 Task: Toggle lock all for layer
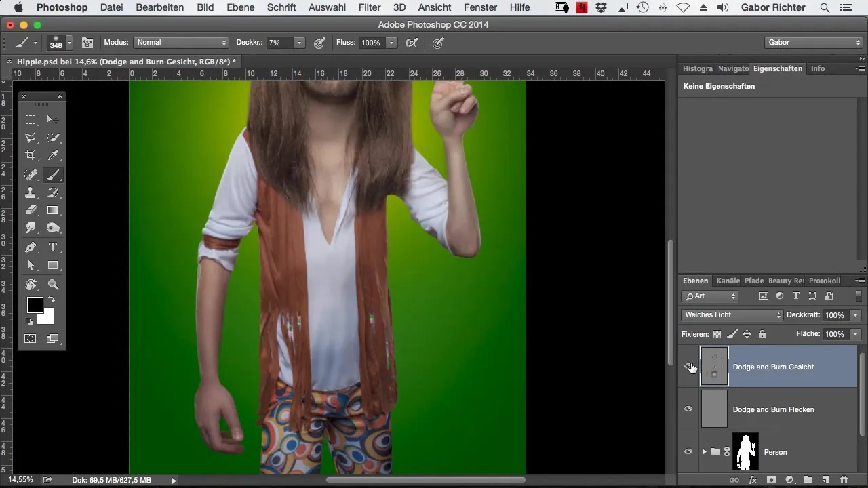(762, 334)
